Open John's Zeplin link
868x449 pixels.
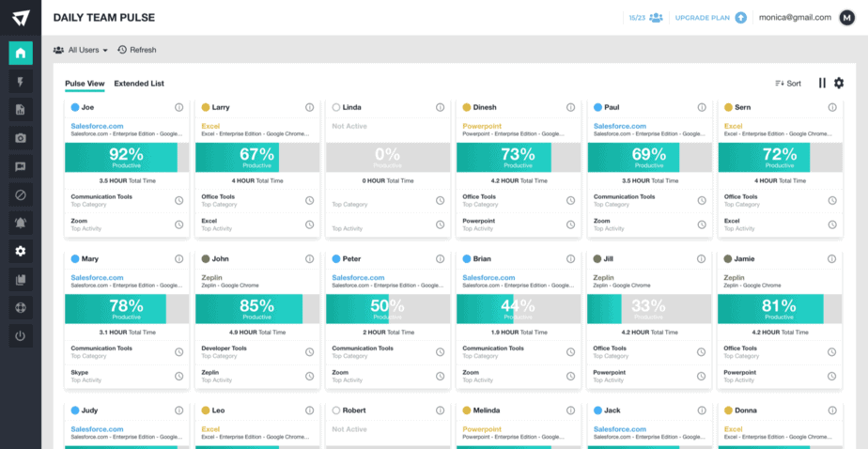tap(211, 278)
